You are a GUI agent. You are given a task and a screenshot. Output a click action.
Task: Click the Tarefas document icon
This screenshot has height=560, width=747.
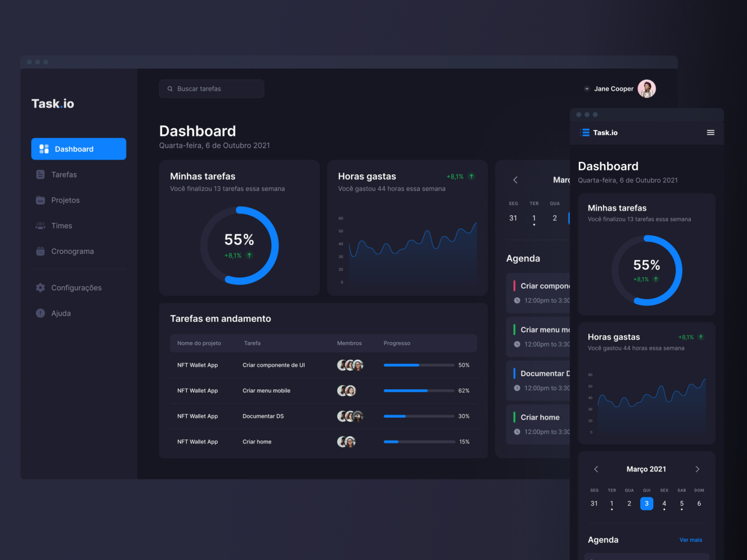click(40, 175)
